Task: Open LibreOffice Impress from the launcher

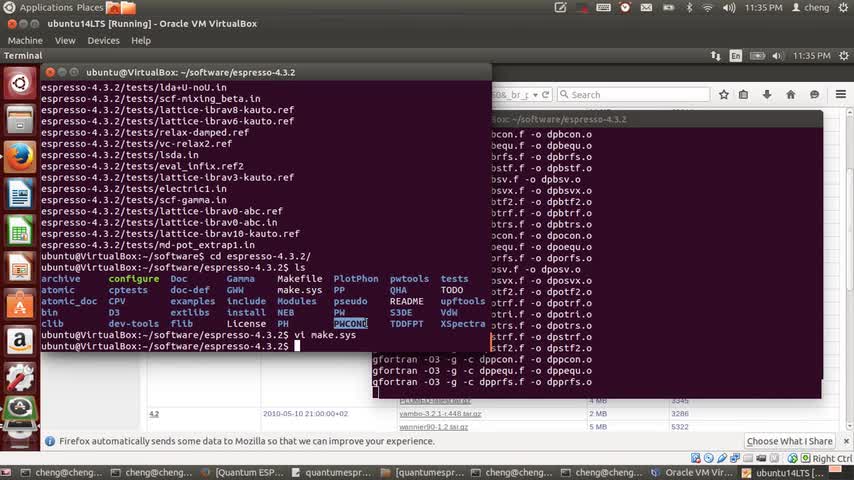Action: (20, 268)
